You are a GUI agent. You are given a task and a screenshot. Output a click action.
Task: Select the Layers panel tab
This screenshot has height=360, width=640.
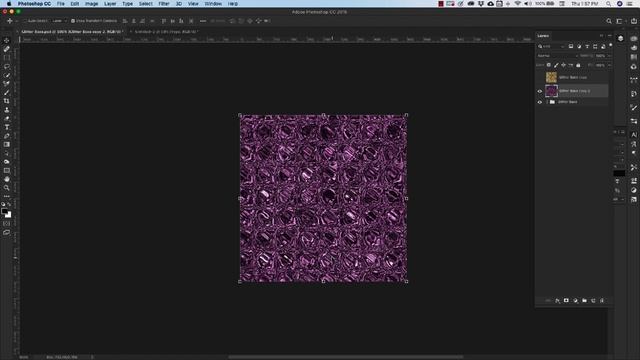(543, 36)
